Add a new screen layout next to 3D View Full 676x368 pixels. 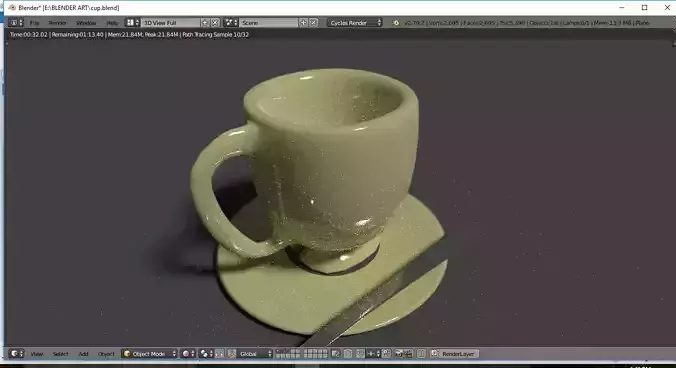(x=205, y=23)
